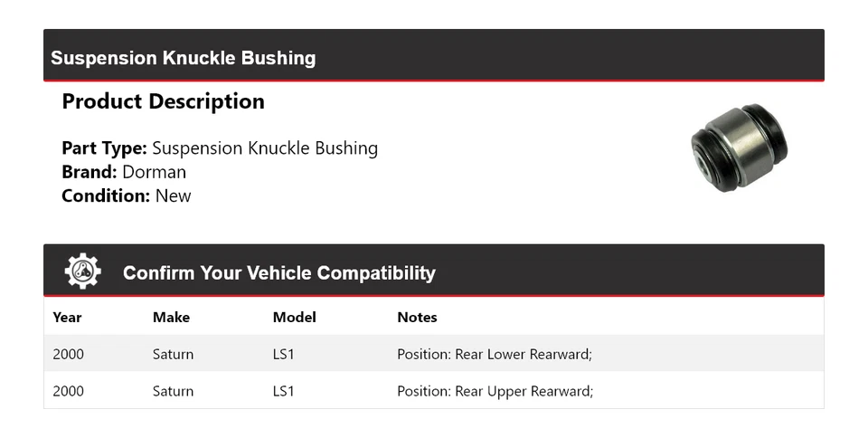Image resolution: width=868 pixels, height=438 pixels.
Task: Click the Condition: New line
Action: [127, 195]
